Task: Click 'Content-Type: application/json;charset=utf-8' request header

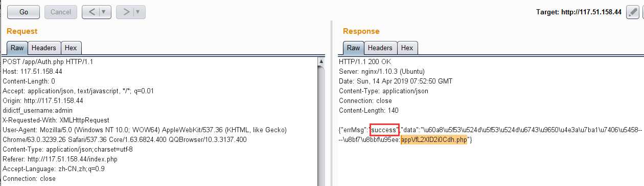Action: click(67, 149)
